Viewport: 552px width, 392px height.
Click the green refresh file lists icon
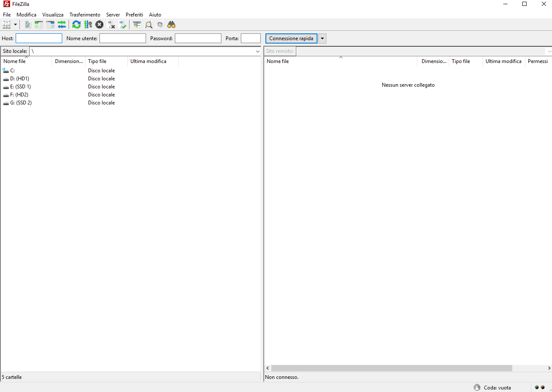tap(76, 25)
